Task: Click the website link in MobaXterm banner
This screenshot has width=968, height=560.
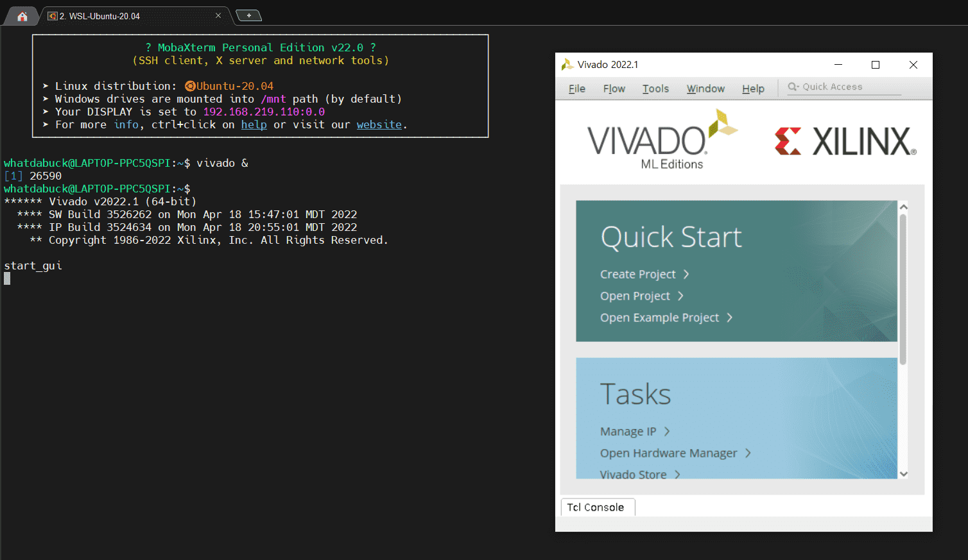Action: coord(379,124)
